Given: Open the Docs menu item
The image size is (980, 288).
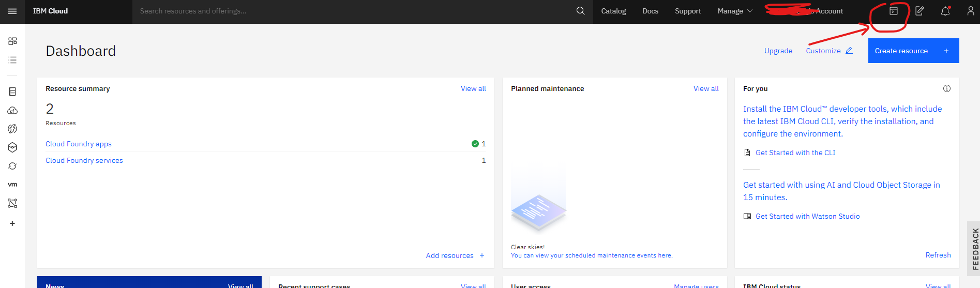Looking at the screenshot, I should click(x=650, y=11).
